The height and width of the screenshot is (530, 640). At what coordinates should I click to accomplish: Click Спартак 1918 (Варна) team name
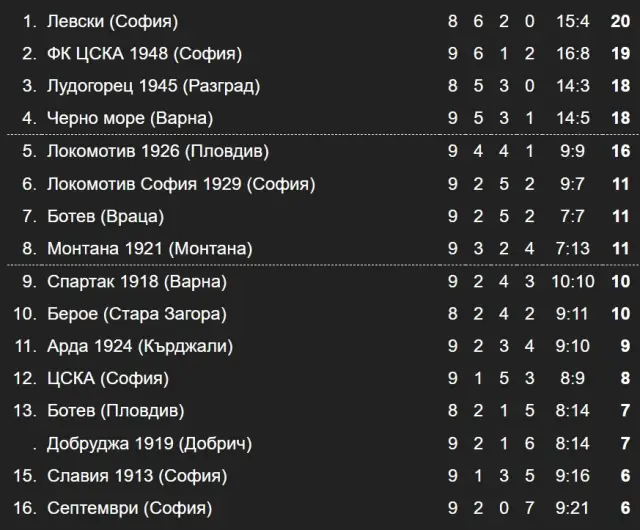pos(137,281)
